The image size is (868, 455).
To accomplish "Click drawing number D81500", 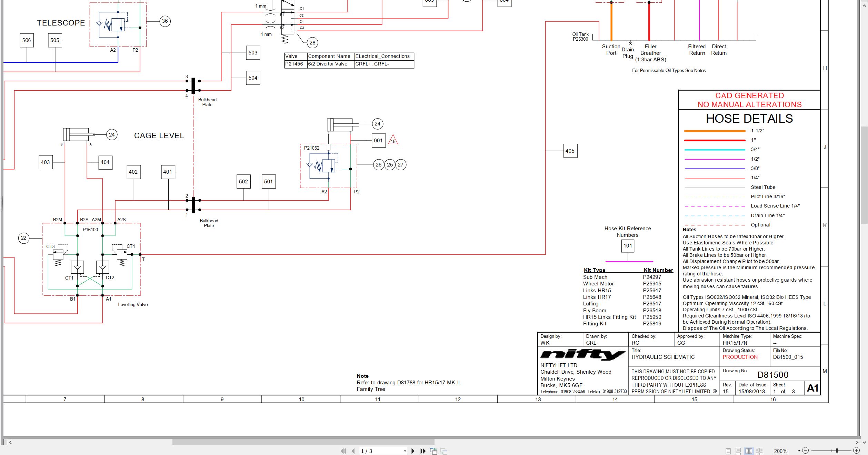I will 773,375.
